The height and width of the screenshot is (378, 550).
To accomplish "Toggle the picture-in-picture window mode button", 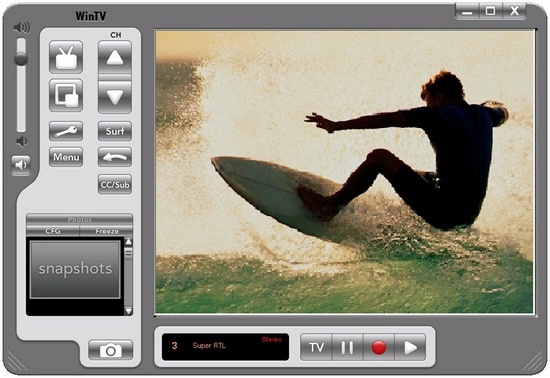I will pyautogui.click(x=66, y=95).
